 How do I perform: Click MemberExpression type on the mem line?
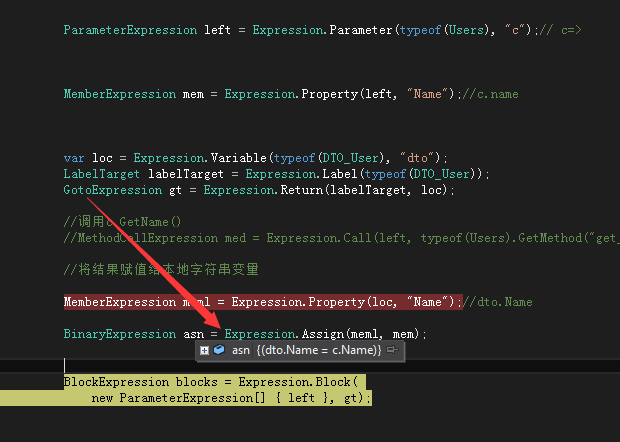[x=120, y=94]
